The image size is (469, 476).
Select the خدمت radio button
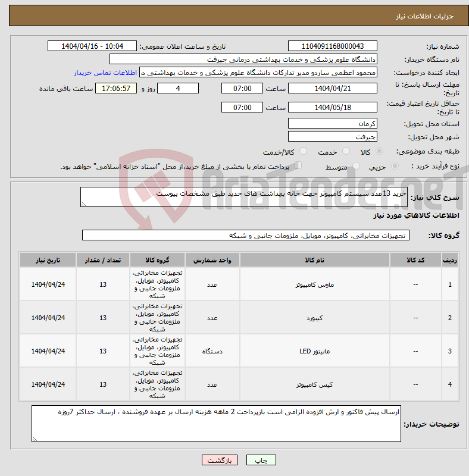[346, 151]
